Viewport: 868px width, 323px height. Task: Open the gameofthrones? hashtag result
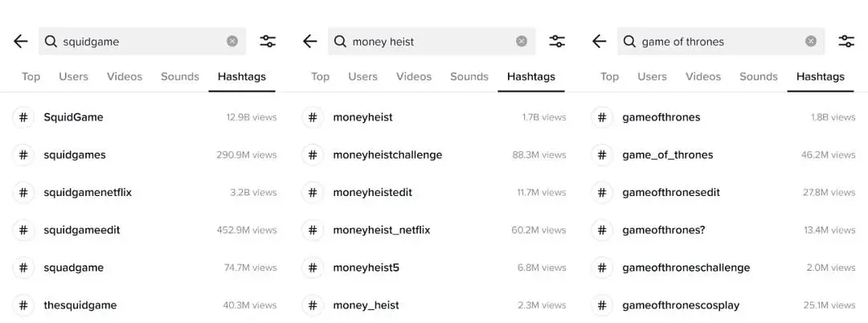click(x=723, y=230)
